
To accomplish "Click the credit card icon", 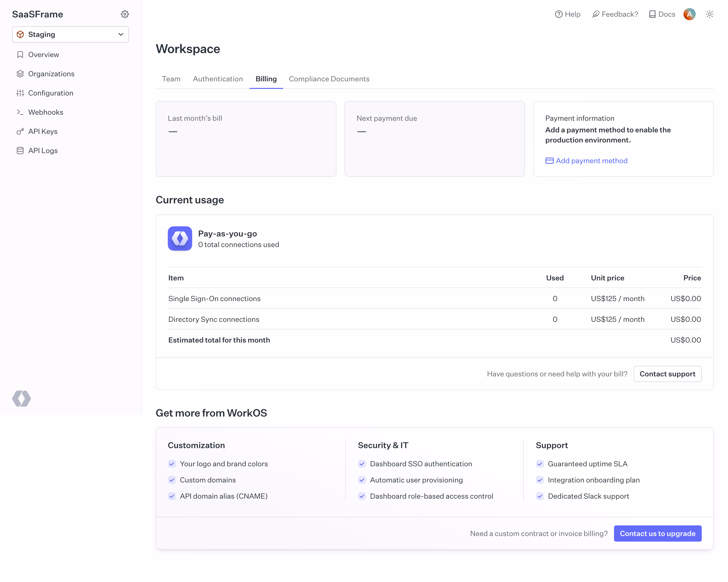I will pos(549,161).
